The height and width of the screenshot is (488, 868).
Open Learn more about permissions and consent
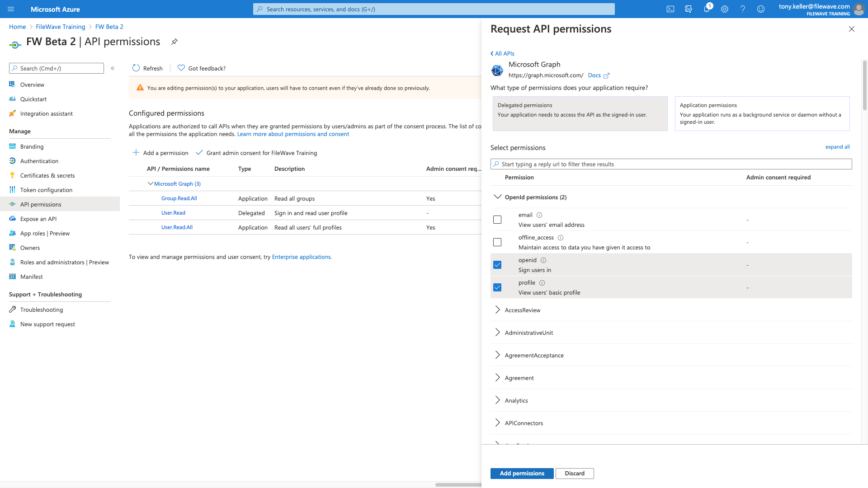point(293,134)
